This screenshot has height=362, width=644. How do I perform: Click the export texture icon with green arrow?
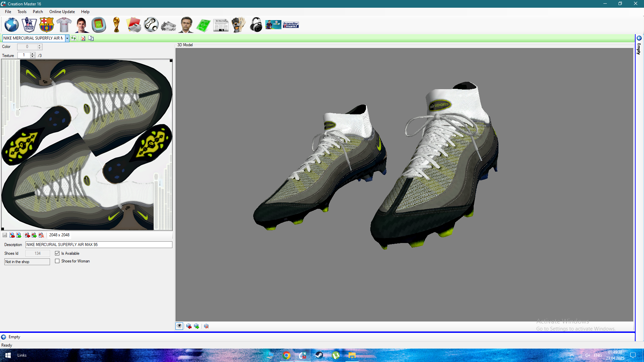coord(19,235)
